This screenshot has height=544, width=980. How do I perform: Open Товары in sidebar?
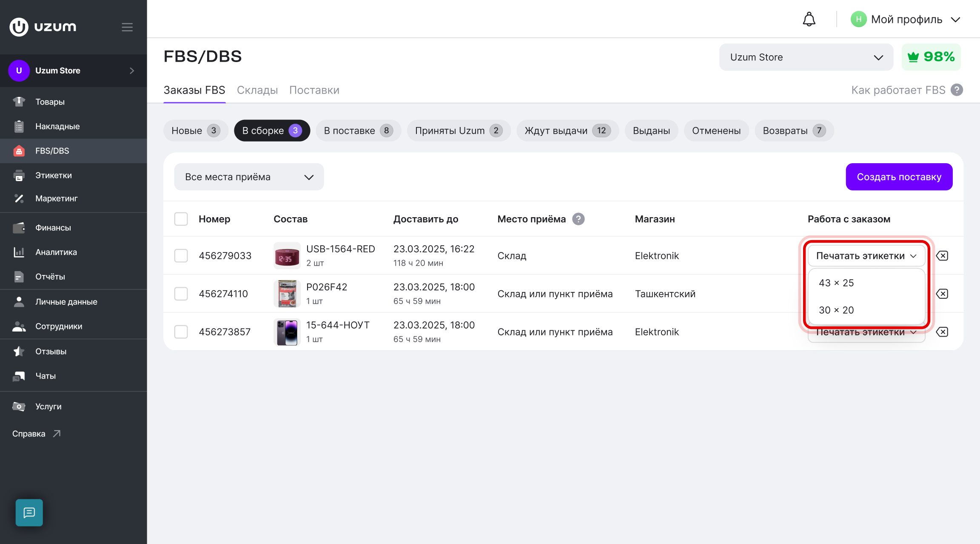coord(73,102)
